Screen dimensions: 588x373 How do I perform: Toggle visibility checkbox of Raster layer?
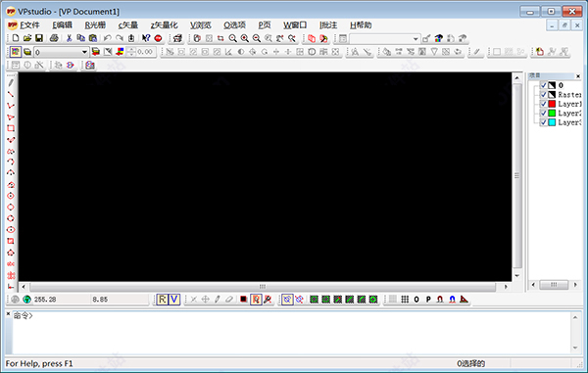pyautogui.click(x=543, y=94)
